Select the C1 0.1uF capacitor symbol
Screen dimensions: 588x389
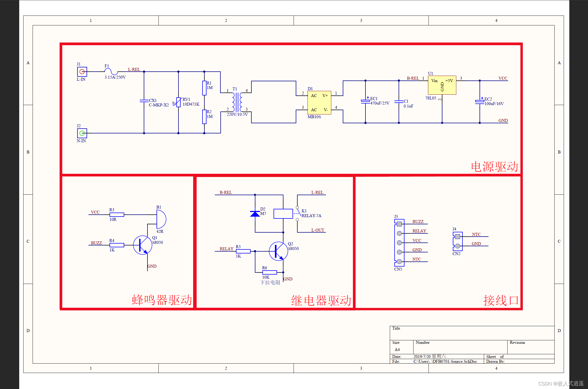point(399,102)
